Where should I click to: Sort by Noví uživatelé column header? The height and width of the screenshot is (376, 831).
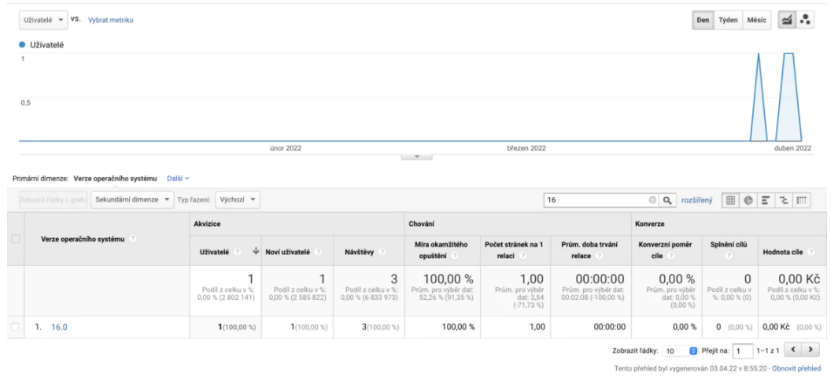(x=289, y=252)
